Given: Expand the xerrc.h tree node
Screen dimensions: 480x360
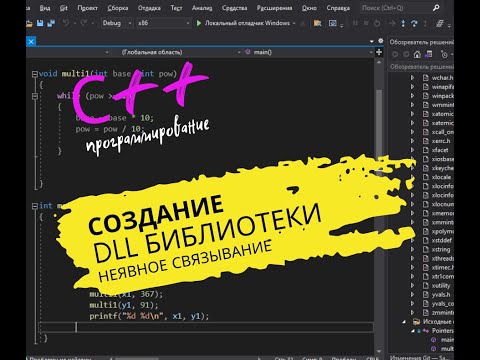Looking at the screenshot, I should point(412,141).
